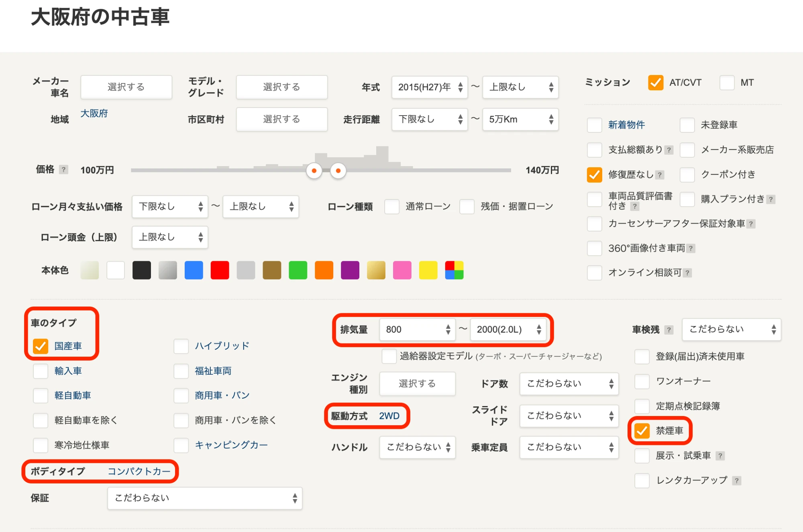Click the help icon next to 車検残
This screenshot has height=532, width=803.
coord(668,330)
